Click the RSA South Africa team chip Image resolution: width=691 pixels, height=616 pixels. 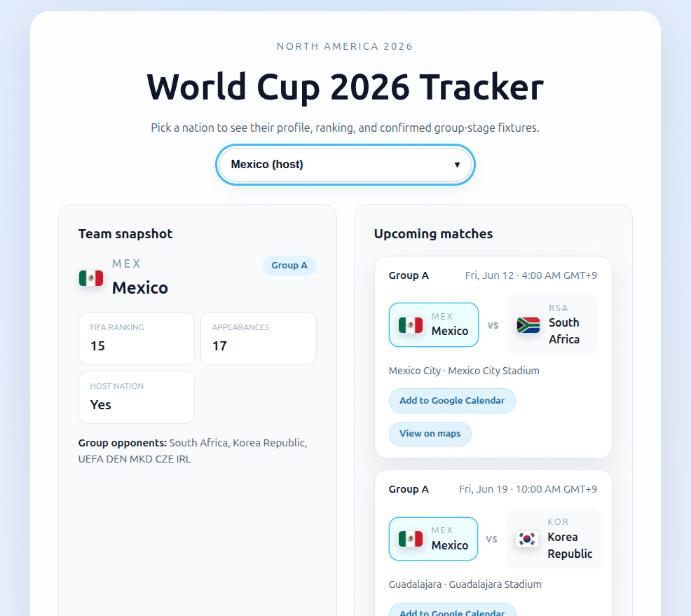(552, 324)
